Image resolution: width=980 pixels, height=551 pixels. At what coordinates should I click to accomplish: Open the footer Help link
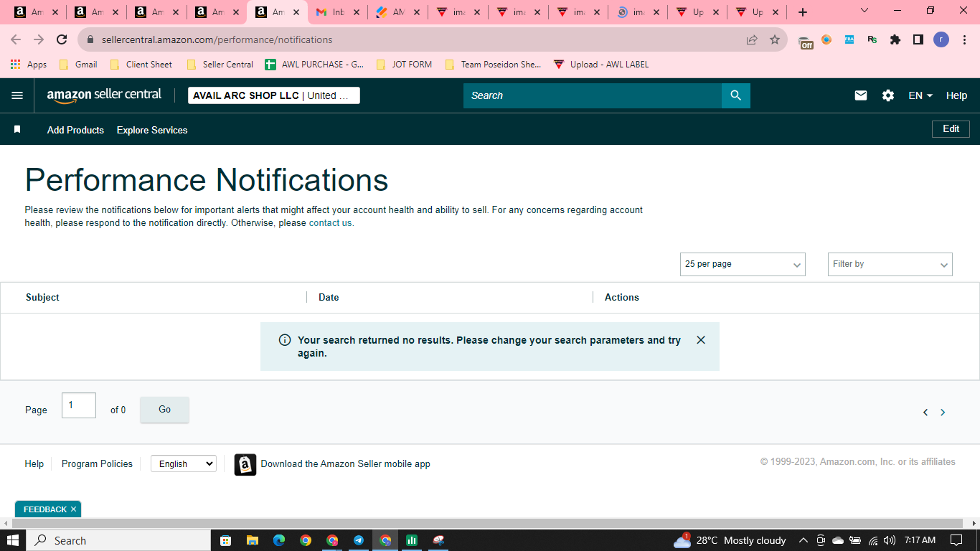click(34, 464)
